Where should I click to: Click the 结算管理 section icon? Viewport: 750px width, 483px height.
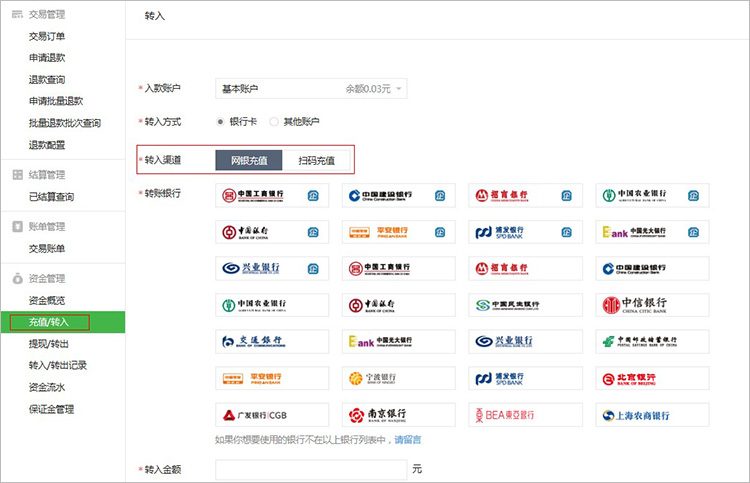pos(17,175)
